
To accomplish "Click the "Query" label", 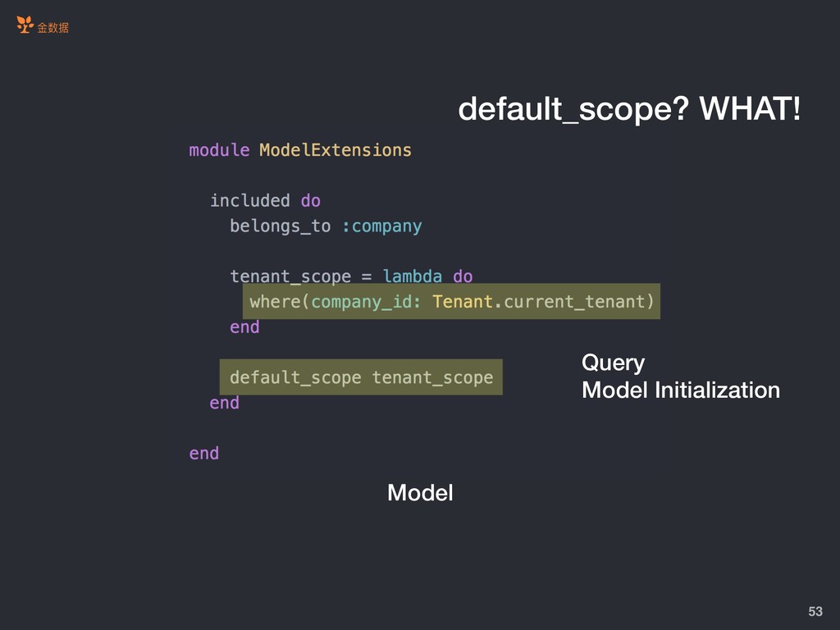I will pos(613,363).
